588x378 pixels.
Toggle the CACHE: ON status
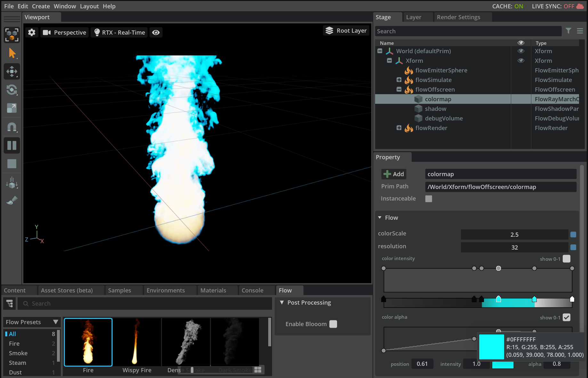click(508, 6)
